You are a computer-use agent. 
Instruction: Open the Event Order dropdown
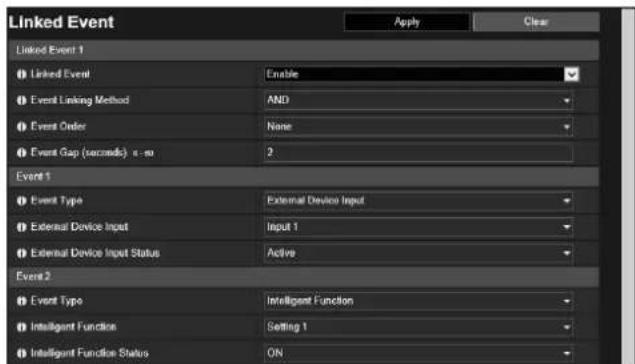[x=418, y=126]
